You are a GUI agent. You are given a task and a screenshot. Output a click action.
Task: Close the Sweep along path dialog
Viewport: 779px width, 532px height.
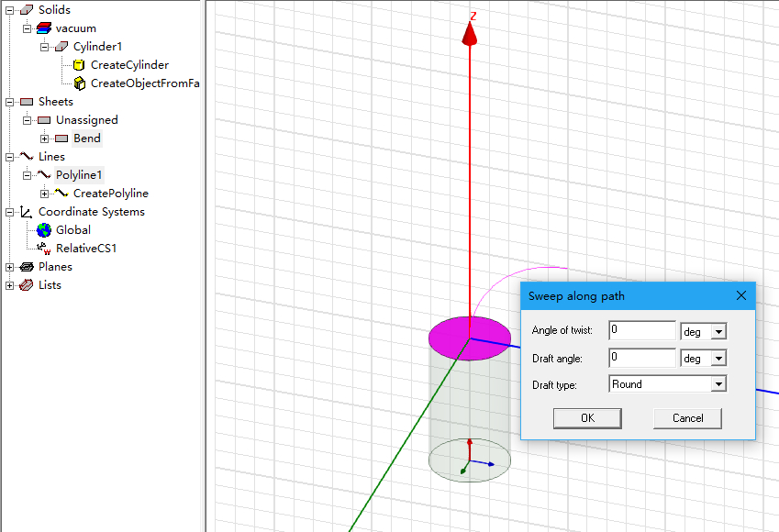coord(741,295)
